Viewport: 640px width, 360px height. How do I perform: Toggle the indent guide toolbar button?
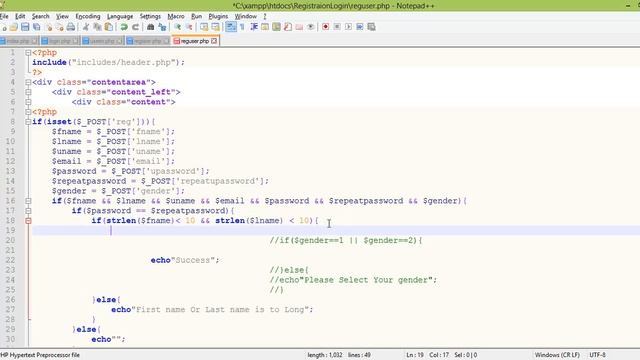tap(253, 27)
